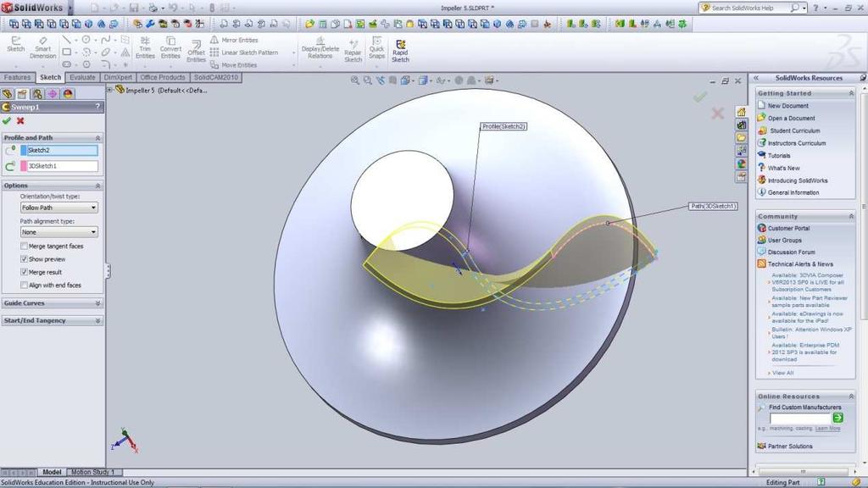This screenshot has height=488, width=868.
Task: Click the Sketch tool icon
Action: [15, 44]
